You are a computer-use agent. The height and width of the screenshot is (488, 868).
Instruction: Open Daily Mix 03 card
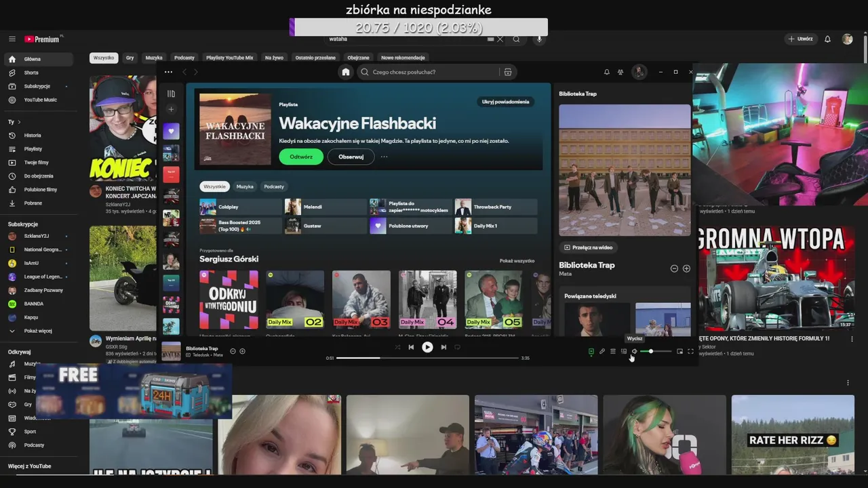(x=361, y=300)
